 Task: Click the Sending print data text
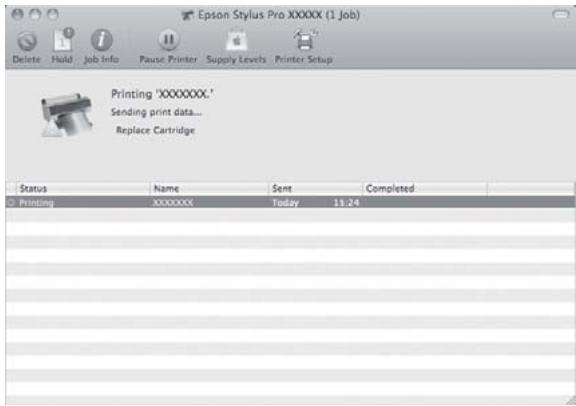(156, 112)
